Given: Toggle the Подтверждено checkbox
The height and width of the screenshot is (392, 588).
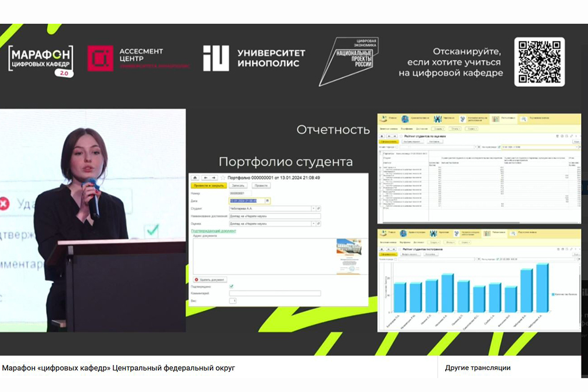Looking at the screenshot, I should pyautogui.click(x=231, y=286).
